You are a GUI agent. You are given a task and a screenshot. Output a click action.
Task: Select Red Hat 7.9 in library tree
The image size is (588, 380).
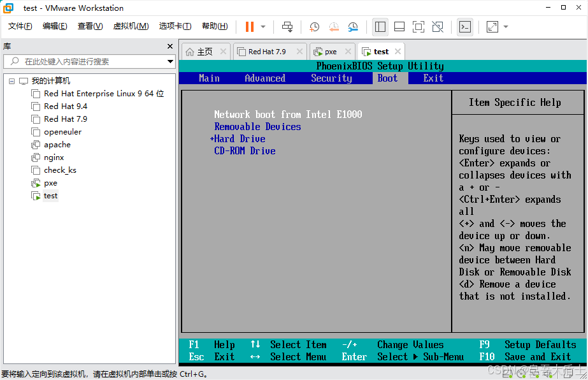point(66,119)
